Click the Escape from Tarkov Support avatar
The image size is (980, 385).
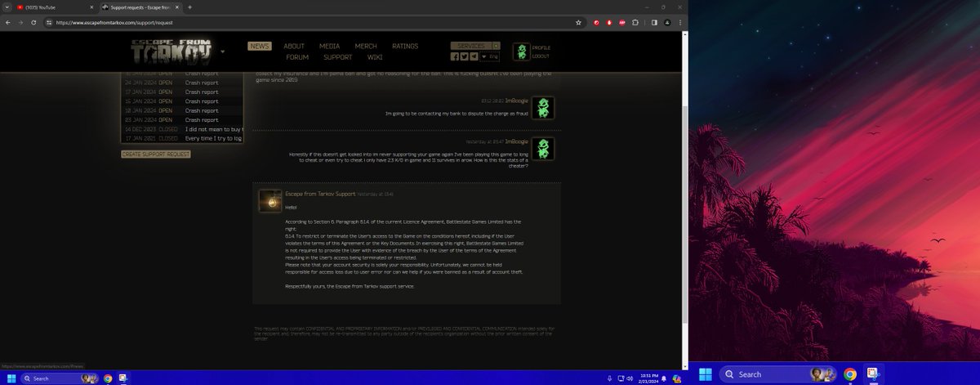tap(270, 201)
